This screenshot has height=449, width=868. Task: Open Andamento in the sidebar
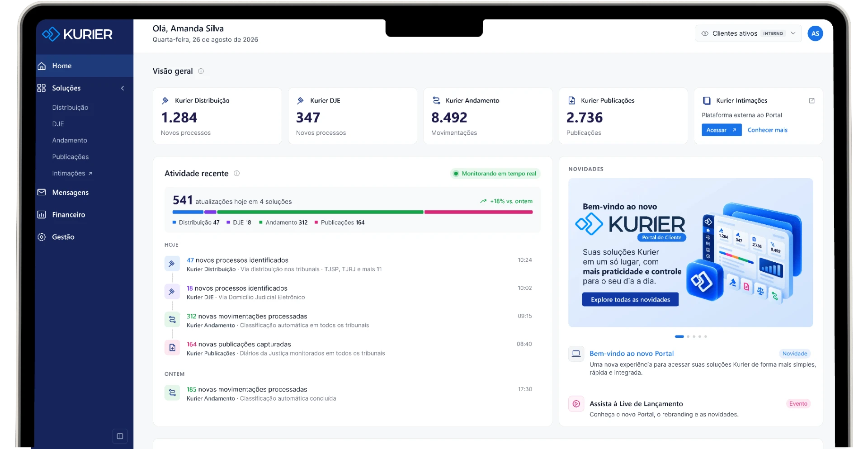pos(70,141)
